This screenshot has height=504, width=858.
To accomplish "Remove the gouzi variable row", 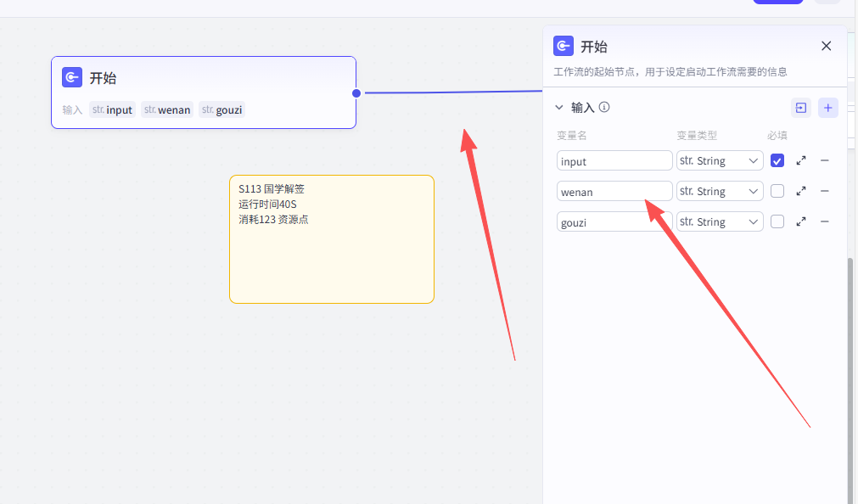I will tap(824, 221).
